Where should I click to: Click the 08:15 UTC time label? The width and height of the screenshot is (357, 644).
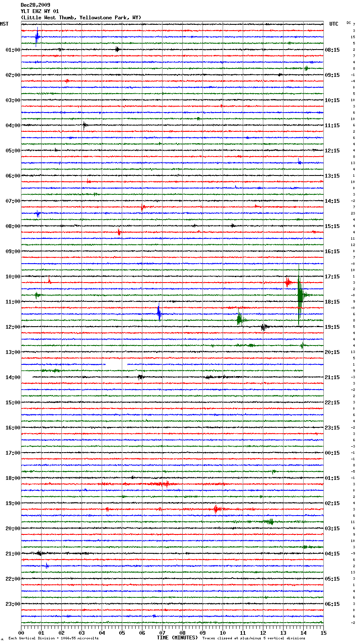pos(332,50)
